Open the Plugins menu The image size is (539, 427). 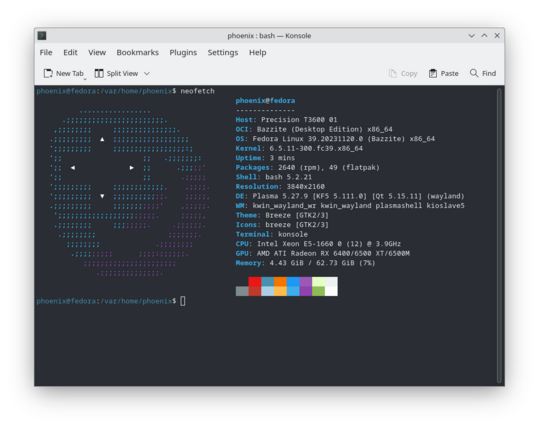coord(183,53)
